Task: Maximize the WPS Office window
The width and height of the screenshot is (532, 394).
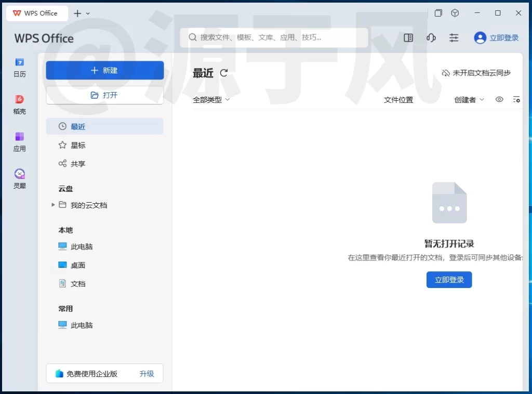Action: pos(498,13)
